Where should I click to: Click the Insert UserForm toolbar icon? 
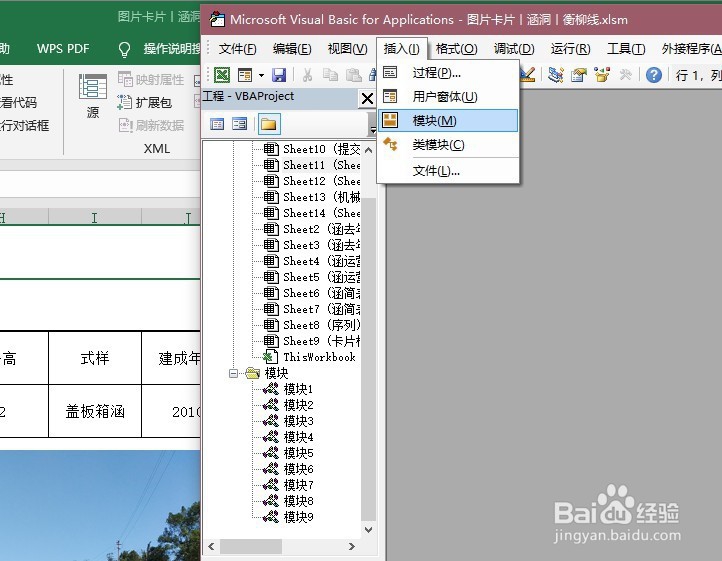point(245,75)
